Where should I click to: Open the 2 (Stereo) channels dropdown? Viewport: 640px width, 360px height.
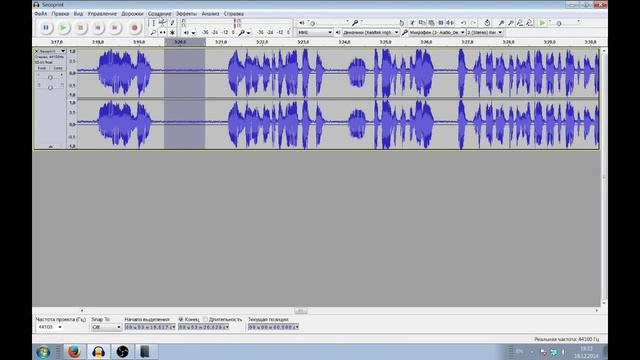pos(485,32)
